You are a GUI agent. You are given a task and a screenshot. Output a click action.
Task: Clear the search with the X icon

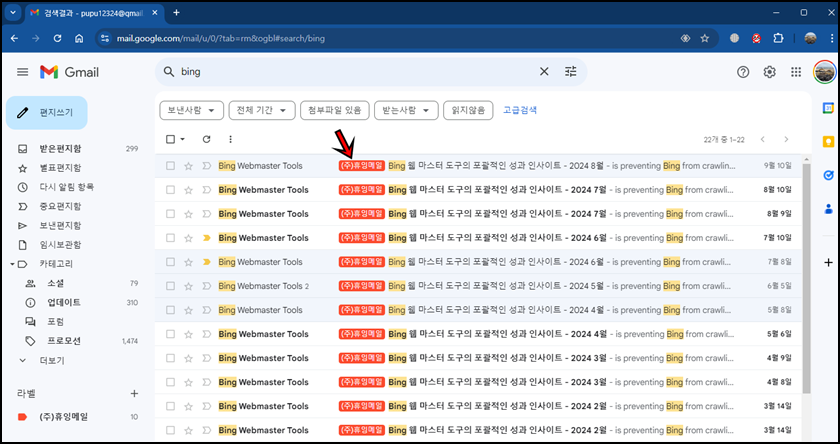(x=544, y=72)
